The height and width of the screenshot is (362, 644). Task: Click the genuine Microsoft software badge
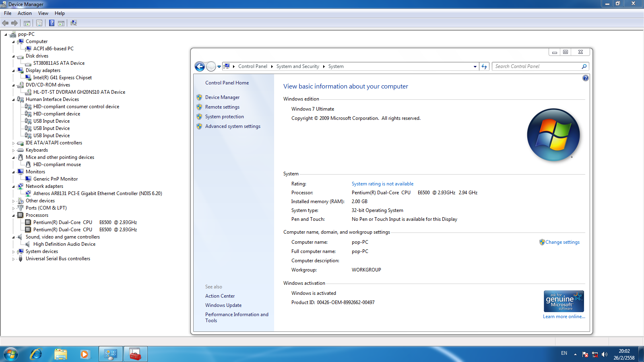coord(563,301)
